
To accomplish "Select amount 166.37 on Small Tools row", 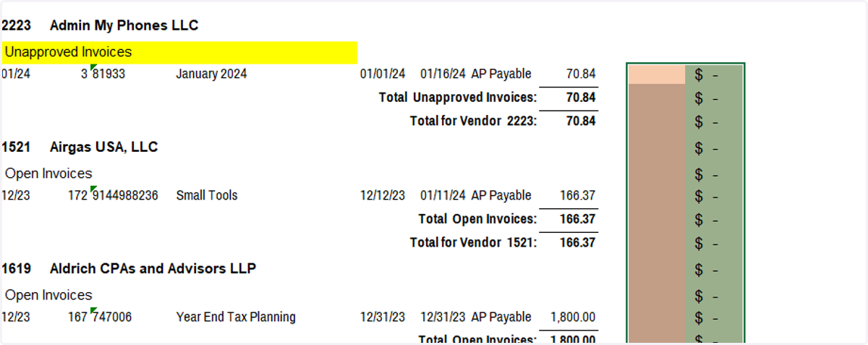I will click(578, 195).
